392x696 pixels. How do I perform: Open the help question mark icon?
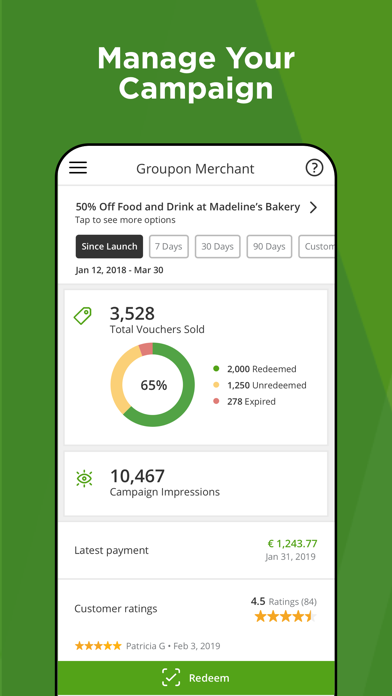click(314, 168)
